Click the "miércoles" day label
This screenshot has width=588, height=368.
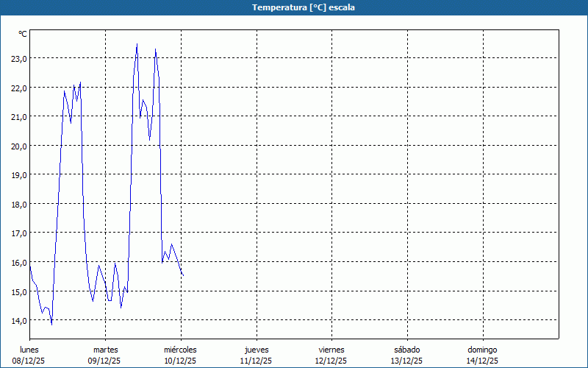pos(180,350)
